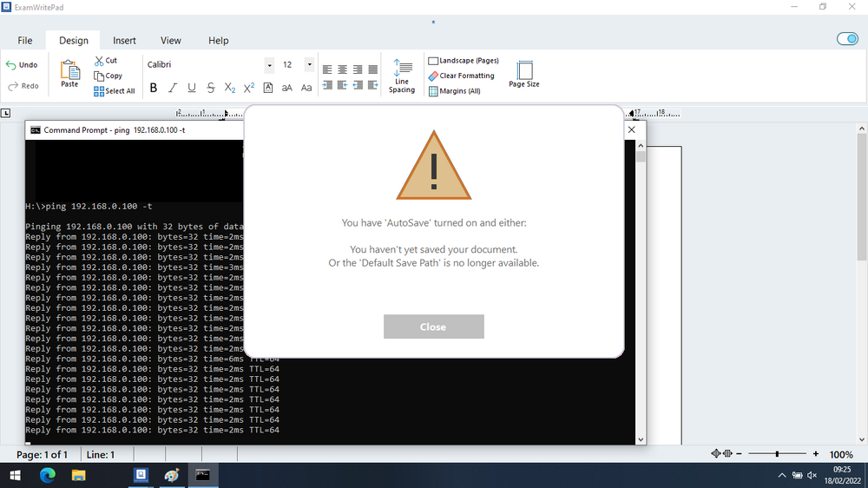Justify the text alignment
This screenshot has width=868, height=488.
[x=373, y=69]
